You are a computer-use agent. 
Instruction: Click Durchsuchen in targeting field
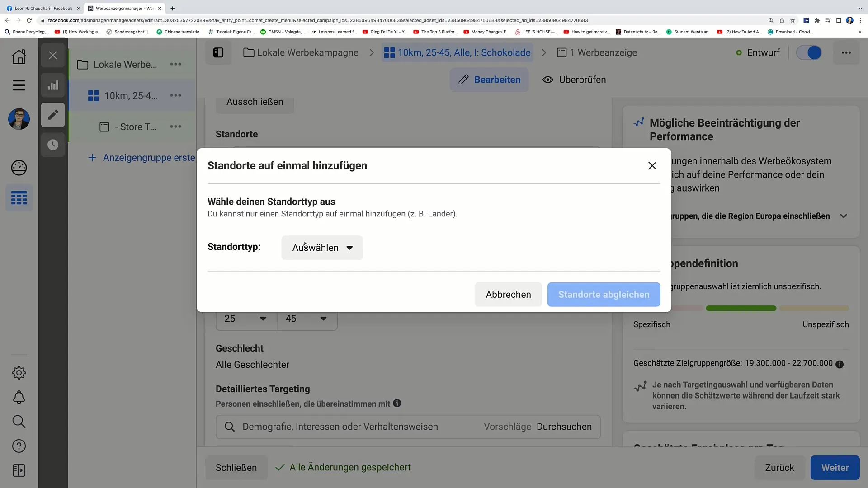tap(564, 427)
